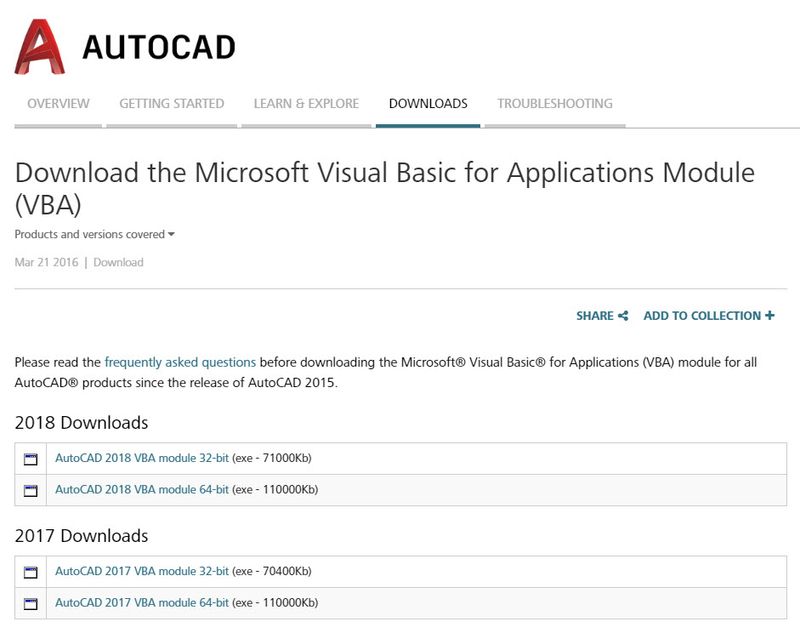Click the file icon for 2017 64-bit module
The width and height of the screenshot is (800, 633).
[x=30, y=603]
